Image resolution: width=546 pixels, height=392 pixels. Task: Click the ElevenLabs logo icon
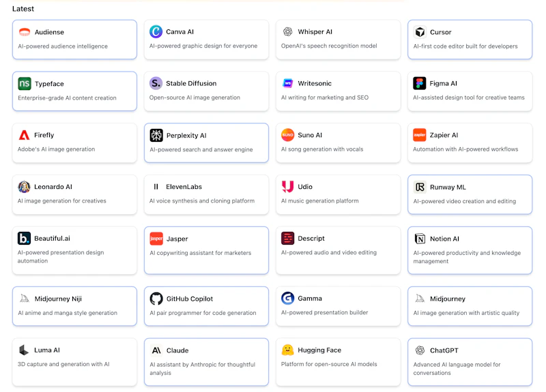pyautogui.click(x=156, y=187)
